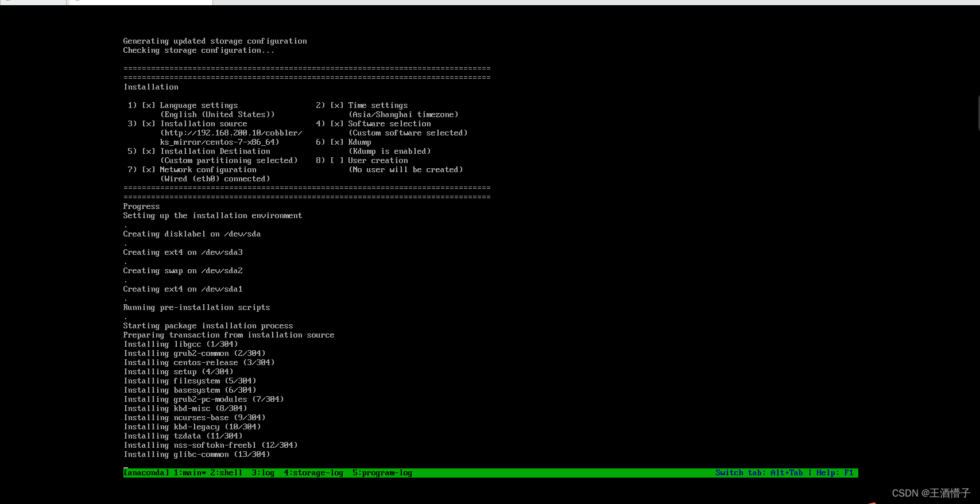The height and width of the screenshot is (504, 980).
Task: Click '(English (United States))' value
Action: coord(217,115)
